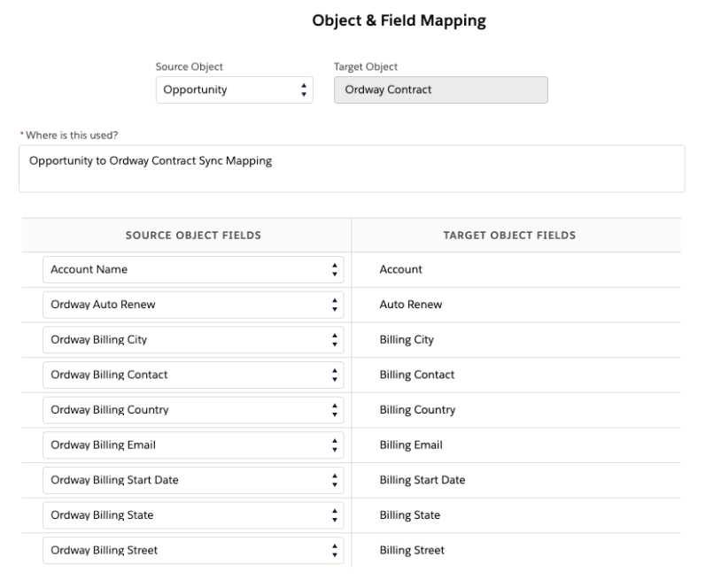Click the 'Where is this used?' label
The width and height of the screenshot is (713, 588).
72,135
